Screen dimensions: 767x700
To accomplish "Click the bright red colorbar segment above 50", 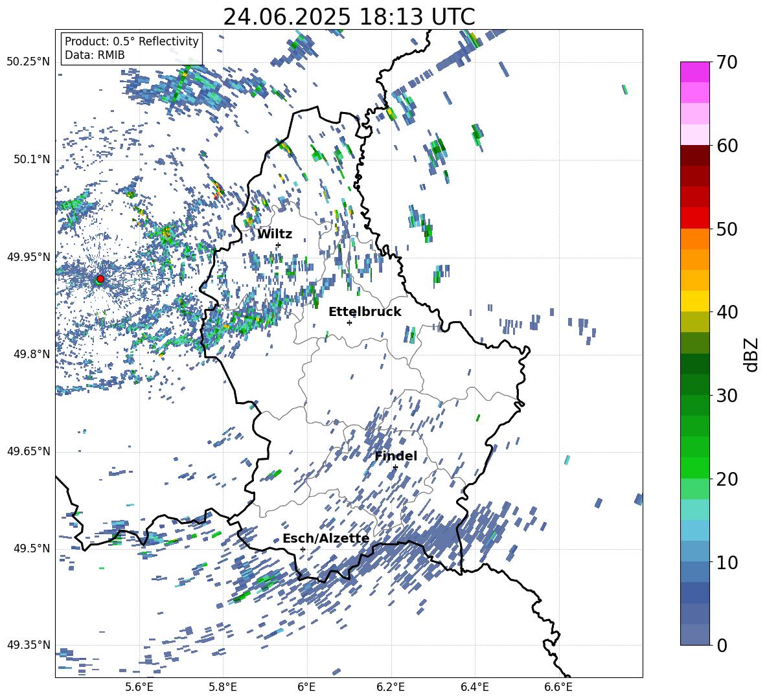I will point(694,218).
